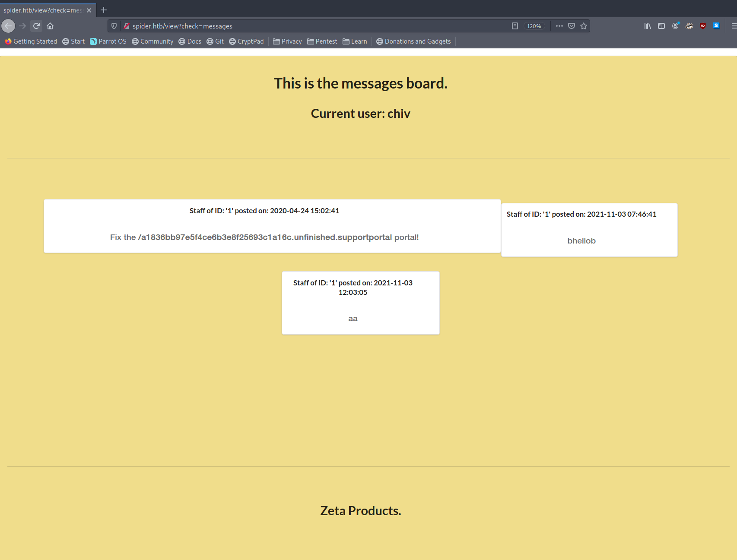
Task: Expand the Pentest bookmarks folder
Action: (x=322, y=41)
